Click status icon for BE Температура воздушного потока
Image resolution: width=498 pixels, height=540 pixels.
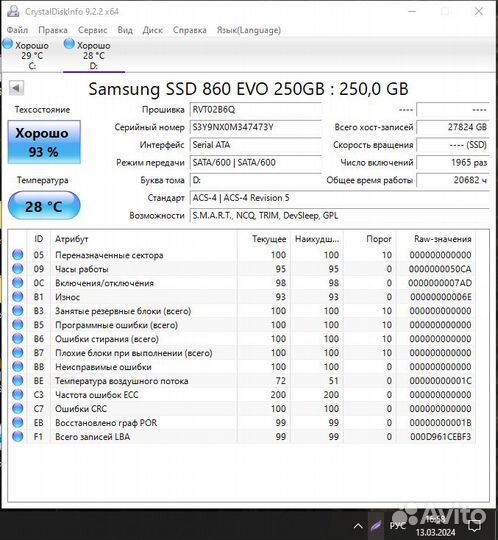(x=18, y=381)
